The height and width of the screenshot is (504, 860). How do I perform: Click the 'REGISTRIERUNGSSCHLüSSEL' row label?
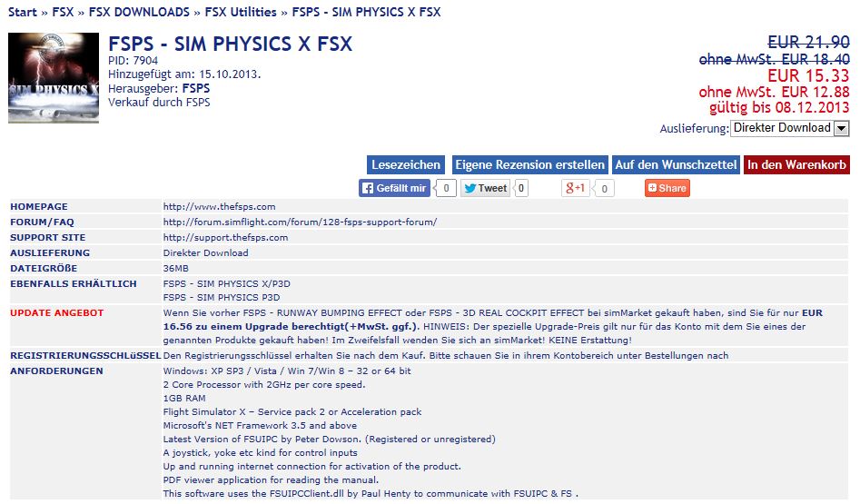pyautogui.click(x=85, y=355)
